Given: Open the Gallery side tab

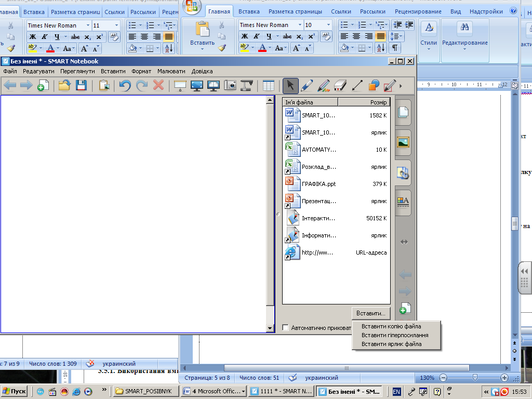Looking at the screenshot, I should (x=403, y=142).
